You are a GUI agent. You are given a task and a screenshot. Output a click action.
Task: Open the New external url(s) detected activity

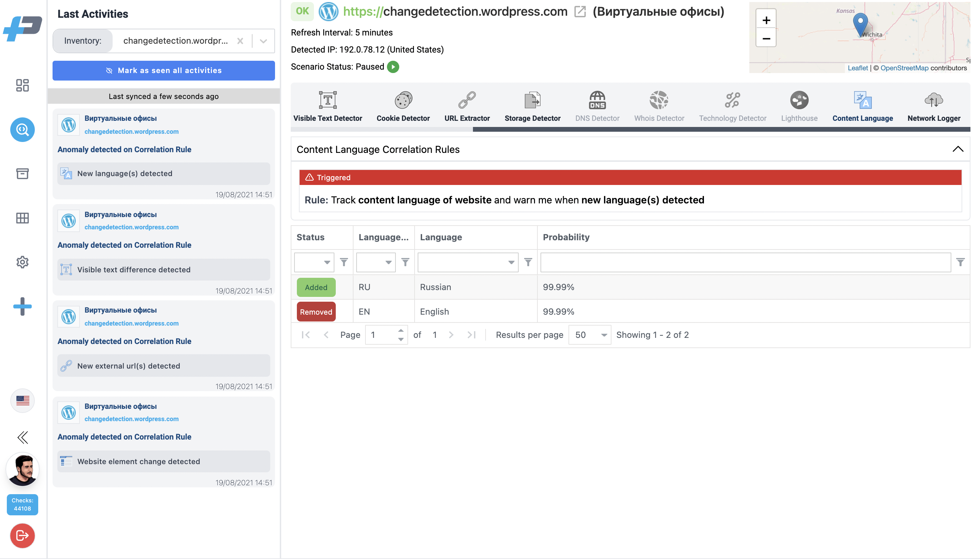[163, 366]
